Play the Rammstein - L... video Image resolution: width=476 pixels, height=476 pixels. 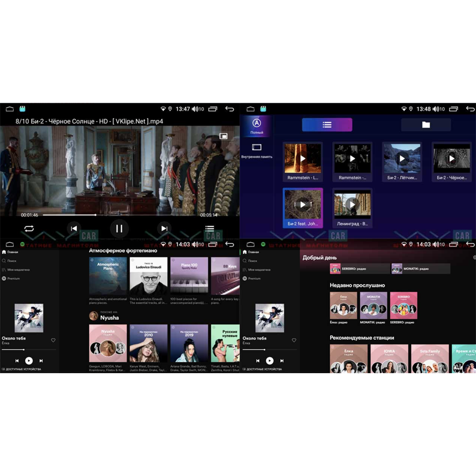[303, 162]
